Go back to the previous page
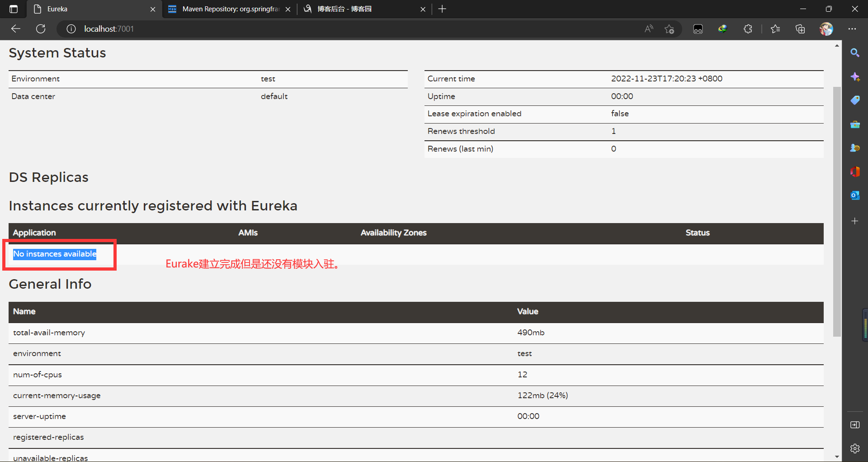 [x=16, y=29]
